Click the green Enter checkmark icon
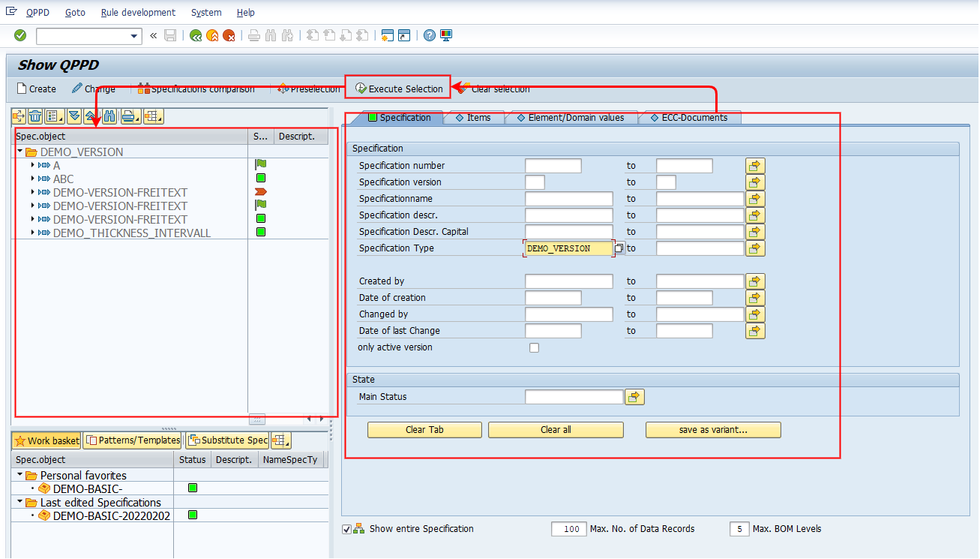Screen dimensions: 980x559 coord(20,35)
